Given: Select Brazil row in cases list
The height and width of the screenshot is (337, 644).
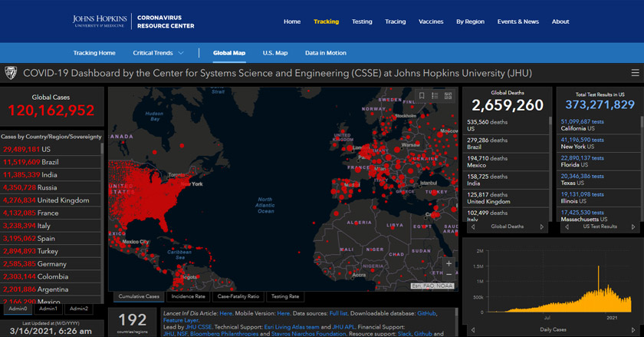Looking at the screenshot, I should (x=50, y=162).
